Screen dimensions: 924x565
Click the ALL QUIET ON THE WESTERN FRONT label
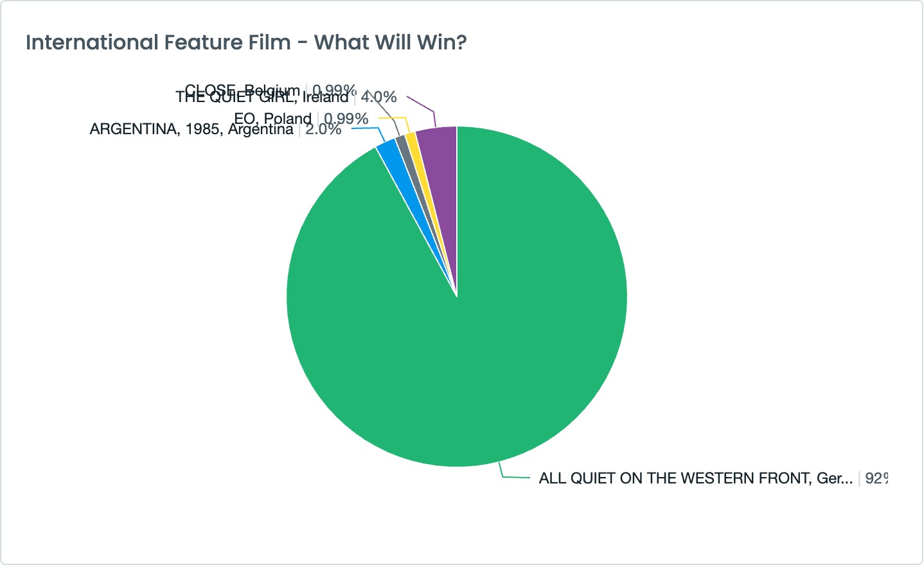click(696, 478)
